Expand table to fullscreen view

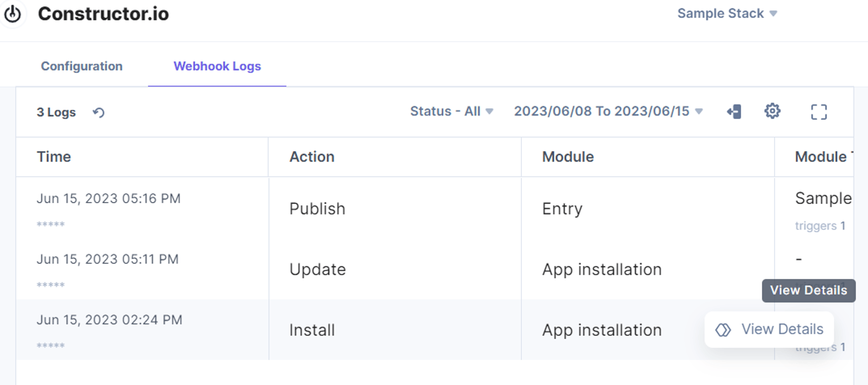(x=819, y=112)
